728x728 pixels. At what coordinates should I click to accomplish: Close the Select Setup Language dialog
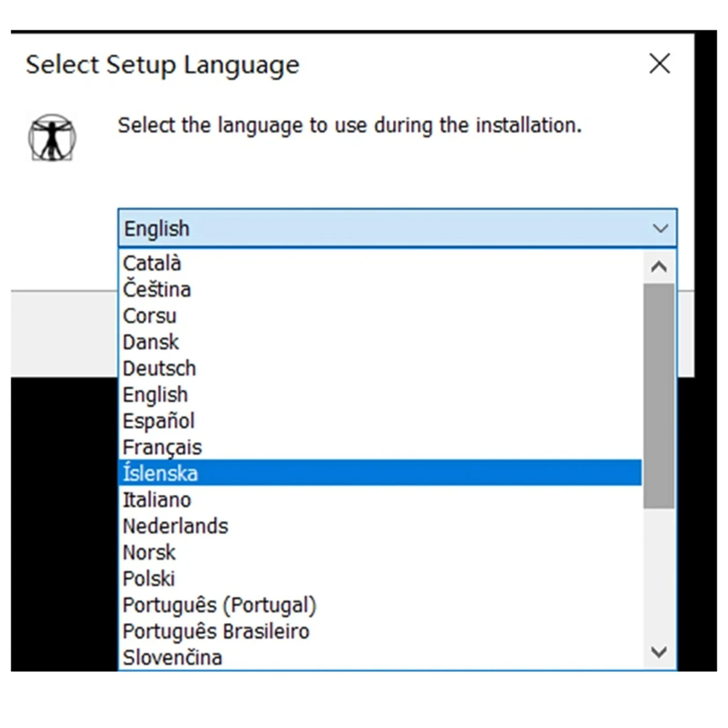[x=660, y=64]
